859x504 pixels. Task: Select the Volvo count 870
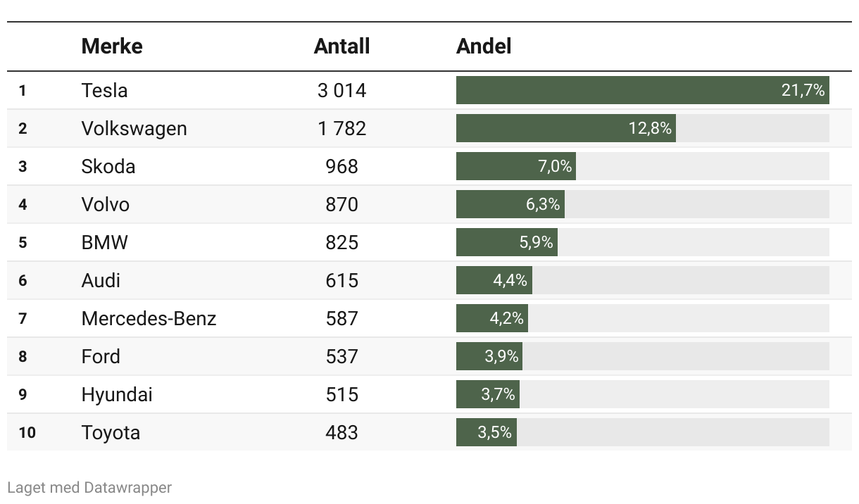[342, 204]
